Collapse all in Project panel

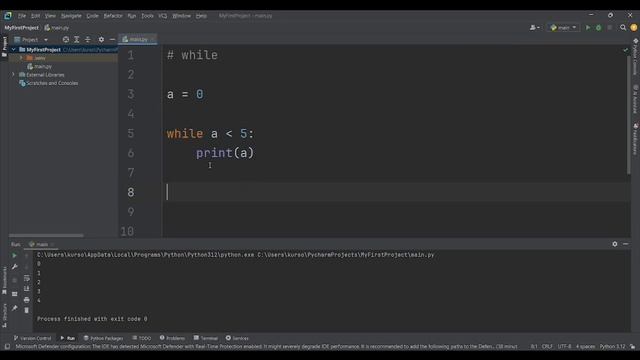[87, 40]
